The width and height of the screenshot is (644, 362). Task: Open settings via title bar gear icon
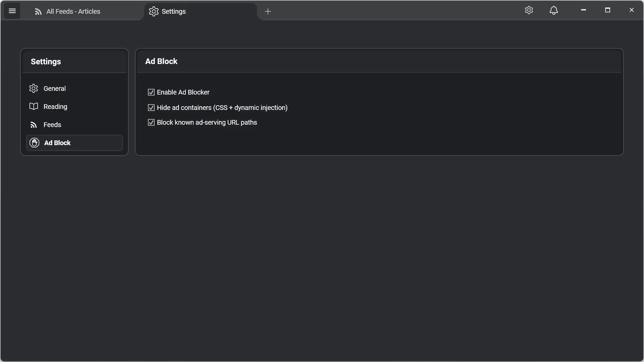tap(529, 10)
